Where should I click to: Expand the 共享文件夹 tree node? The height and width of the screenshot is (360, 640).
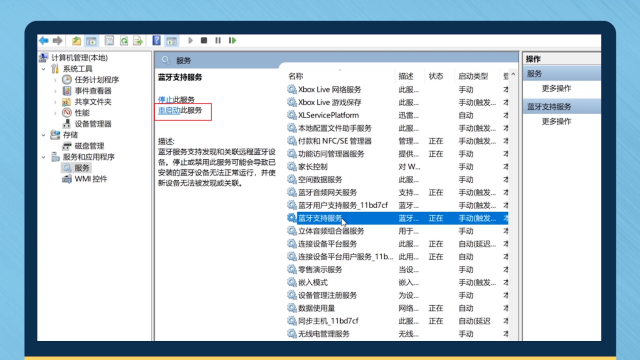click(55, 102)
